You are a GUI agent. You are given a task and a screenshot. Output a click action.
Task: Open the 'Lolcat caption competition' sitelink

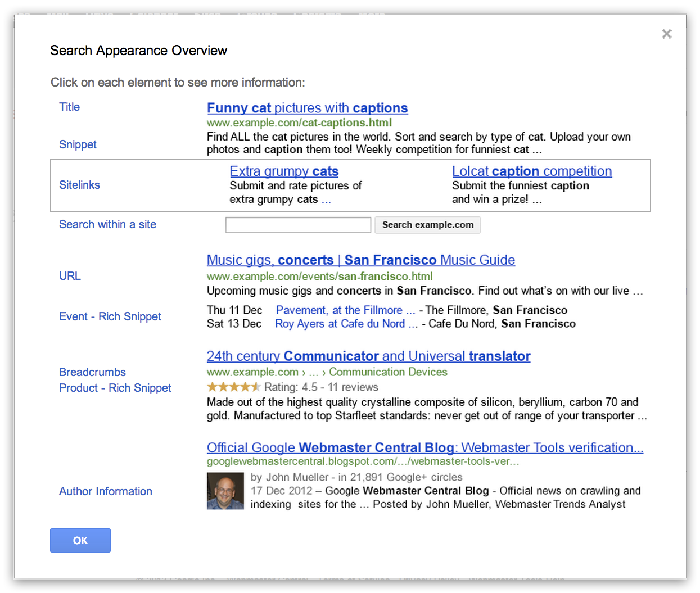pyautogui.click(x=531, y=171)
